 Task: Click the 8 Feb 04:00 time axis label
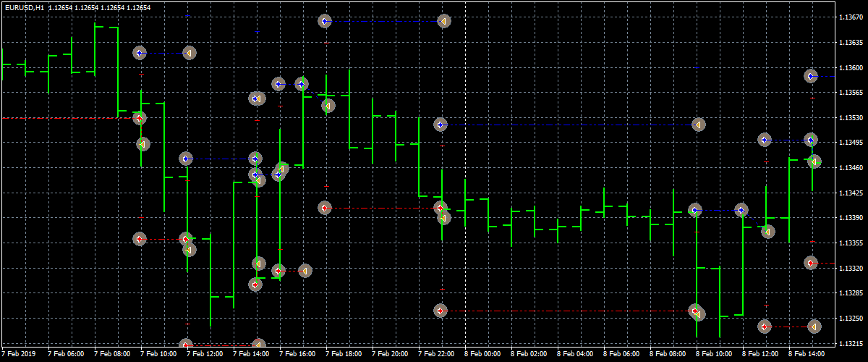coord(576,355)
